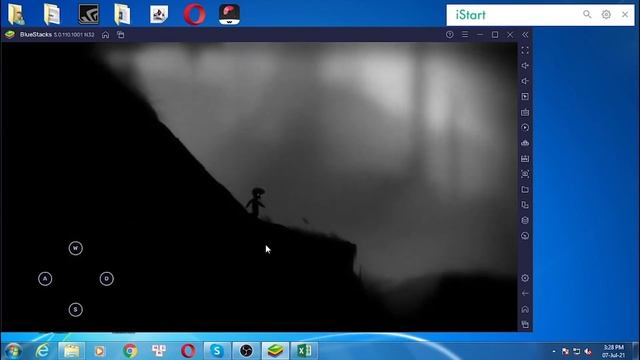Open the gamepad-shaped icon in BlueStacks sidebar
The image size is (640, 360).
(x=525, y=143)
